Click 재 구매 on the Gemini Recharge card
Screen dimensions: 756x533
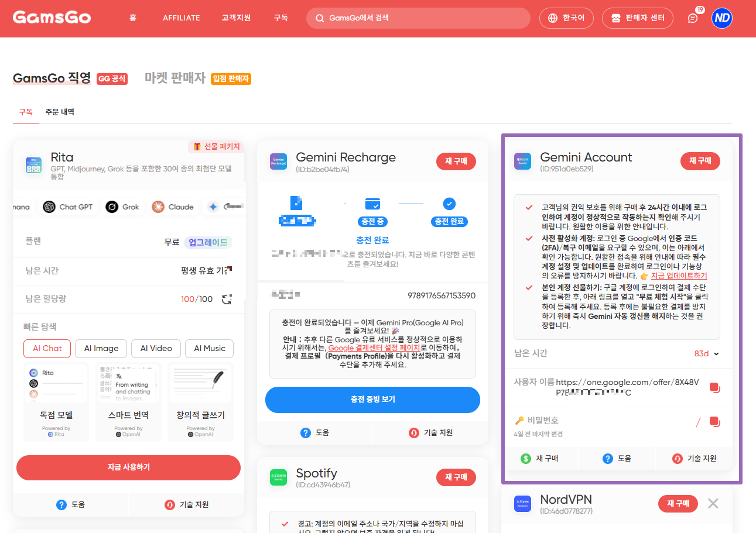click(456, 161)
